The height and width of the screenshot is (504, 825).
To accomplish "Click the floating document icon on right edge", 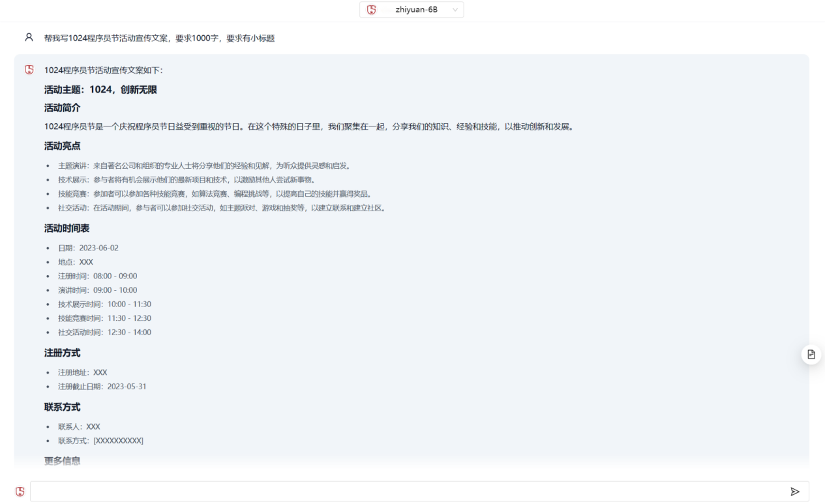I will tap(811, 354).
